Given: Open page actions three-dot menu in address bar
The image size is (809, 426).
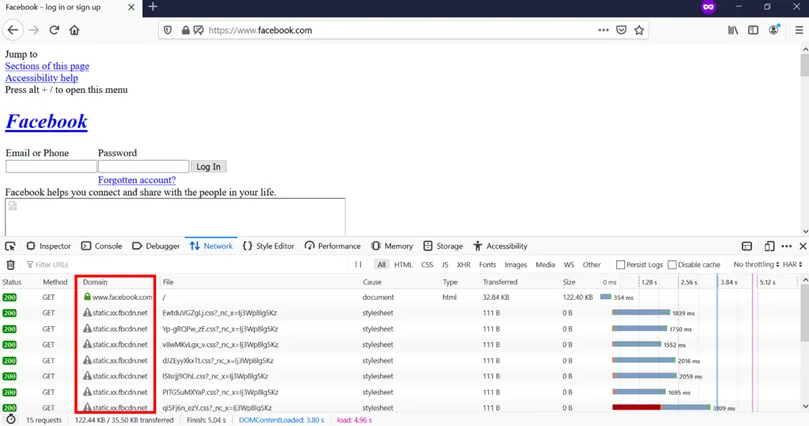Looking at the screenshot, I should (x=603, y=30).
